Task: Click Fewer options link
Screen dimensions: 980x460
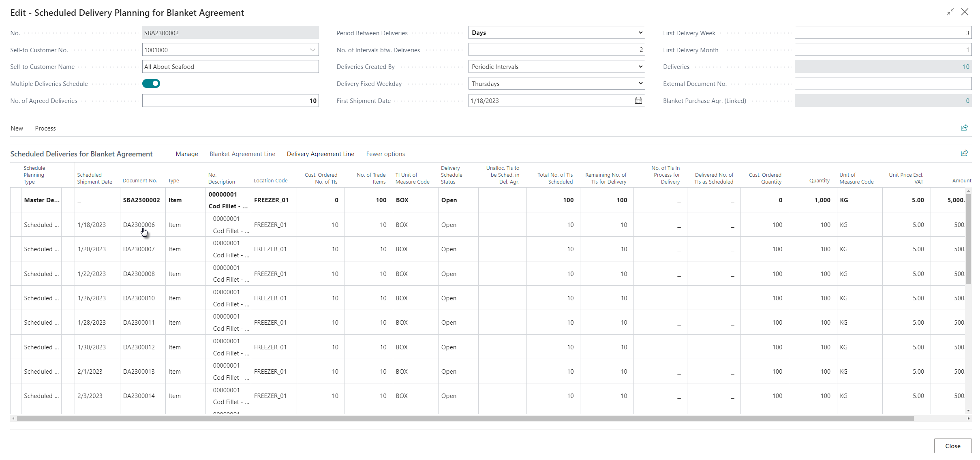Action: tap(385, 154)
